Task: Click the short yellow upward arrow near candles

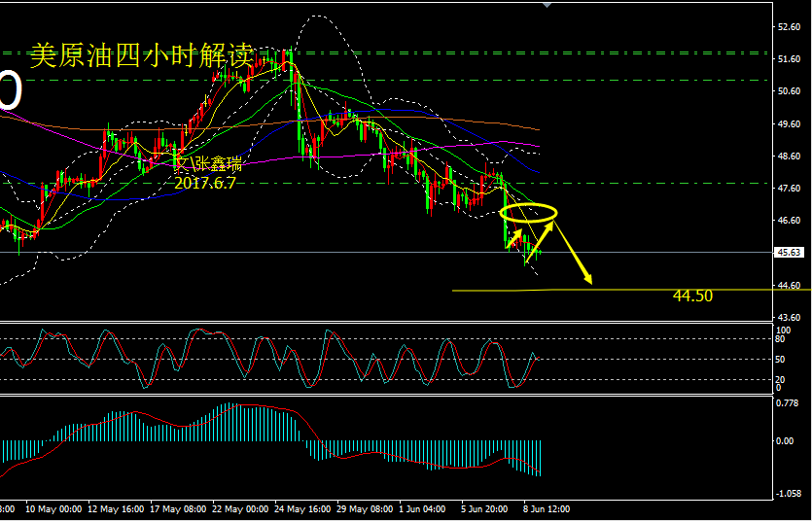Action: [514, 236]
